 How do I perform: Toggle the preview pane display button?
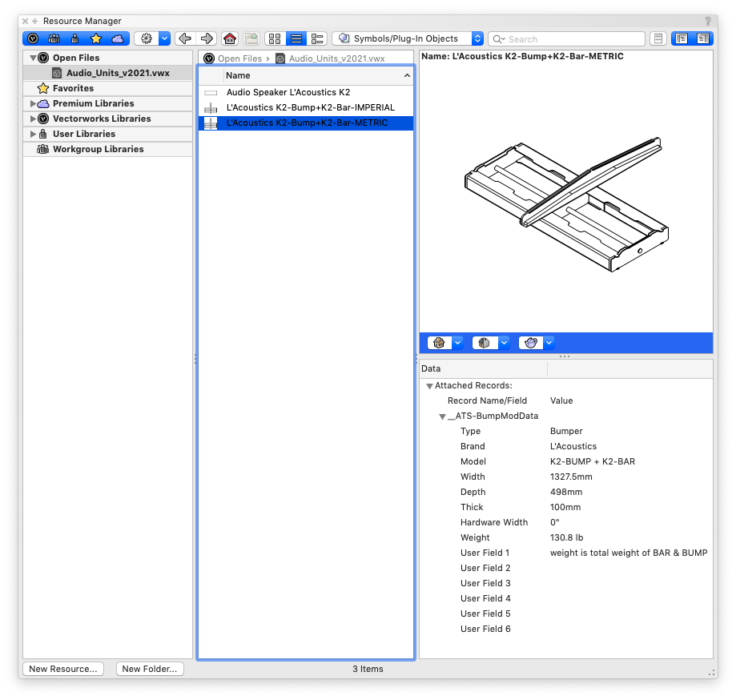click(702, 38)
